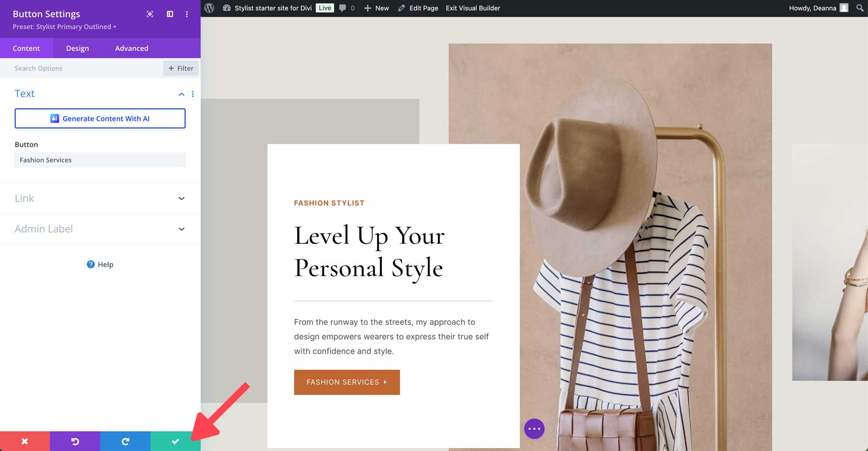Click the Filter button above the options list
The height and width of the screenshot is (451, 868).
coord(181,68)
